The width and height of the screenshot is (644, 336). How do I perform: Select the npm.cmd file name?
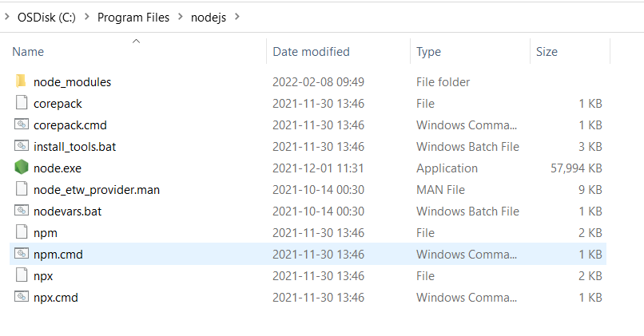click(58, 255)
